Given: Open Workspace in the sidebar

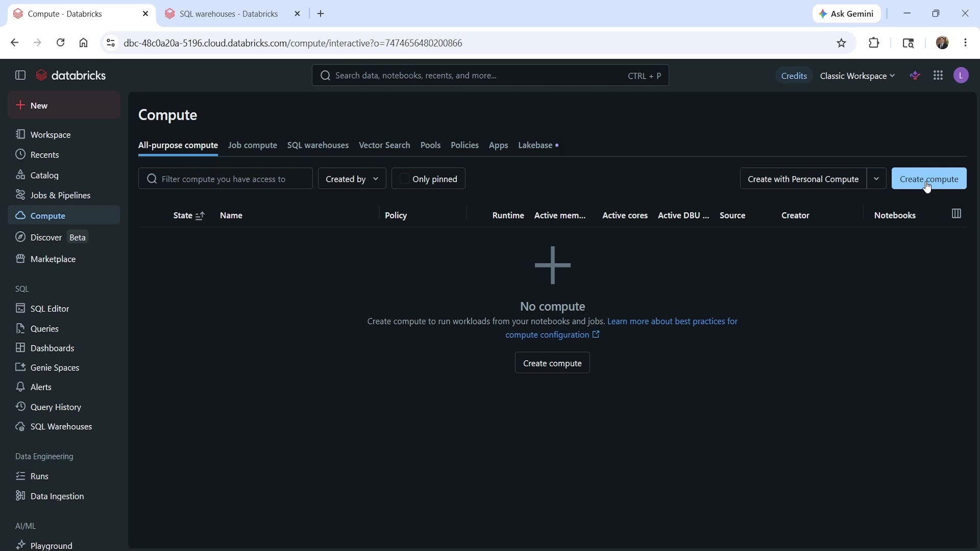Looking at the screenshot, I should (64, 135).
